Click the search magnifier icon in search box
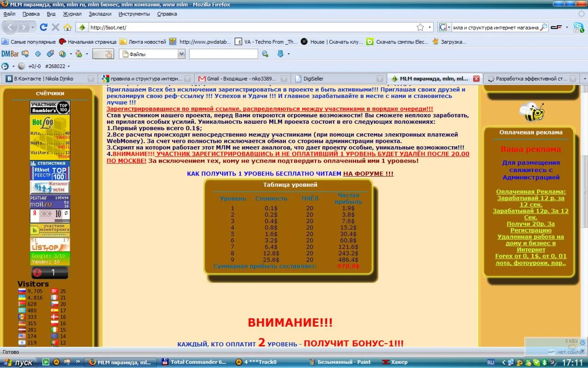The height and width of the screenshot is (368, 588). point(543,27)
